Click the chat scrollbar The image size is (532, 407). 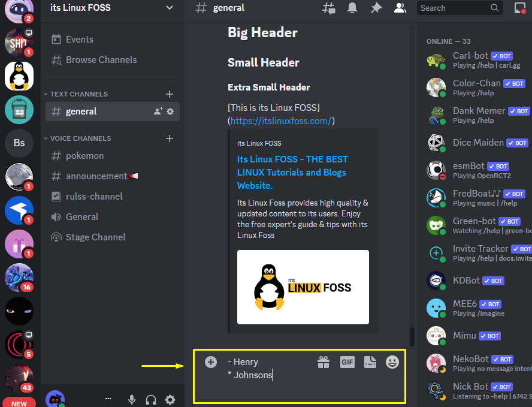pyautogui.click(x=412, y=337)
